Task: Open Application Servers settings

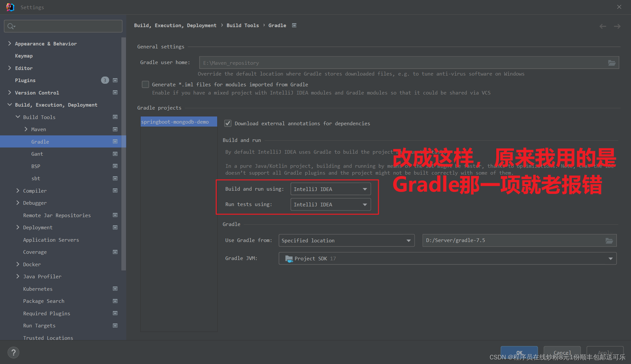Action: (x=51, y=240)
